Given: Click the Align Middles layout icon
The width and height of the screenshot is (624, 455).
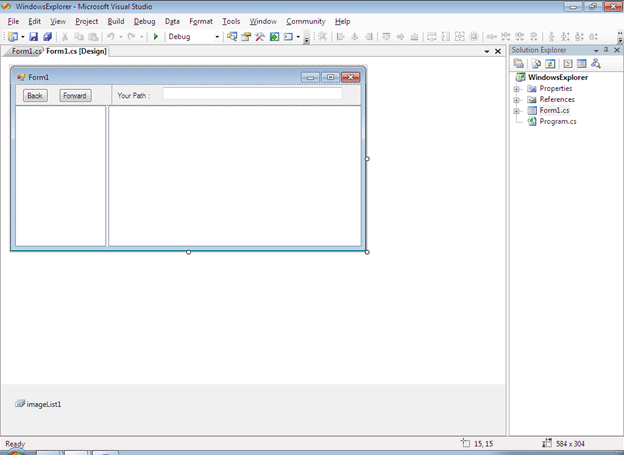Looking at the screenshot, I should 400,37.
